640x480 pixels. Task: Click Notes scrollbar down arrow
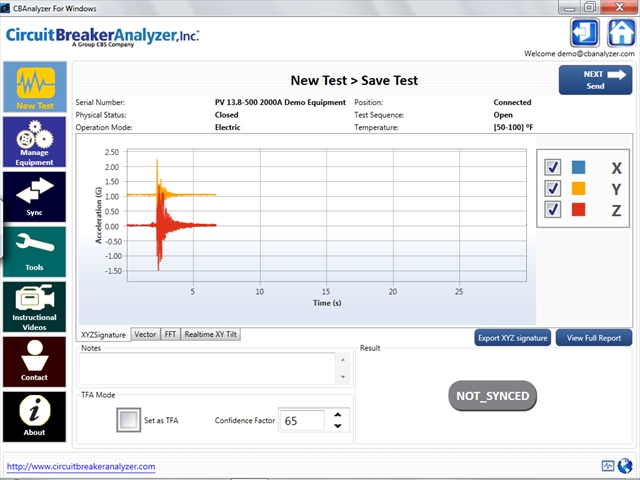pyautogui.click(x=343, y=377)
